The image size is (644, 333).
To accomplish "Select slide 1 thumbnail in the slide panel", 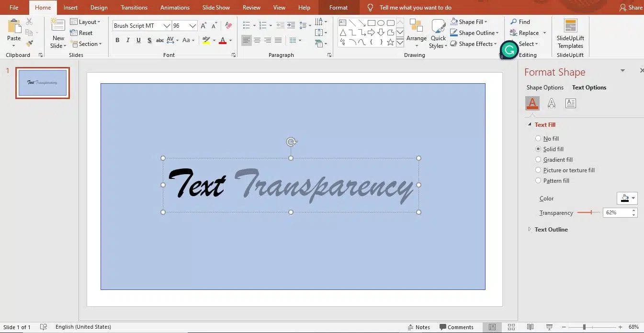I will pos(42,82).
